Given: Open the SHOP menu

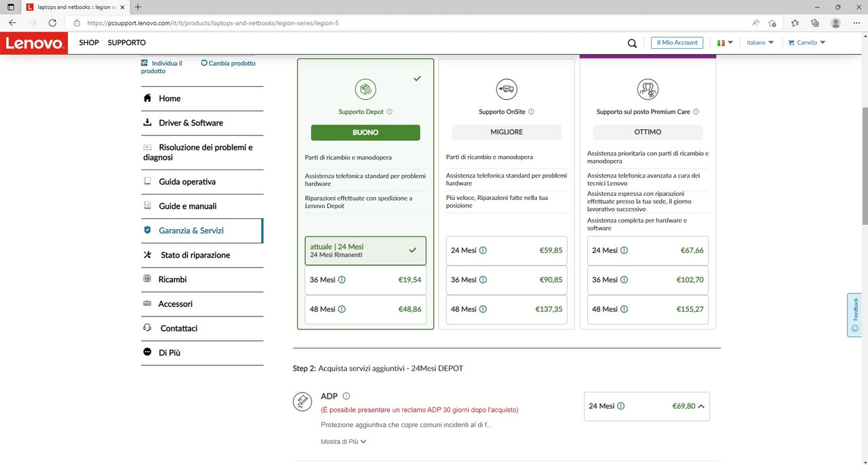Looking at the screenshot, I should point(89,43).
